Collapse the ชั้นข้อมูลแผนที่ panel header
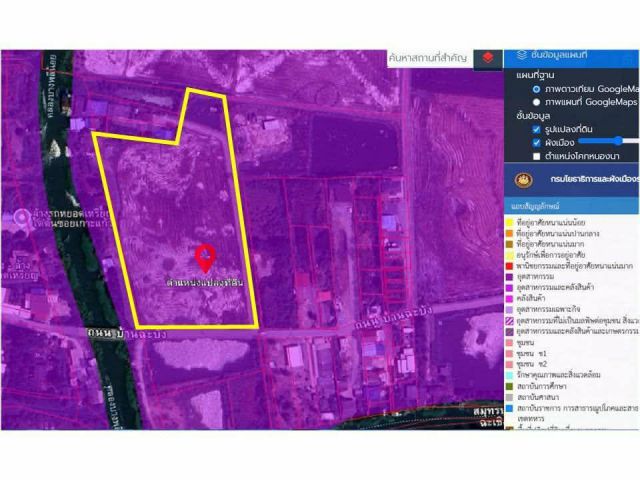 point(571,59)
